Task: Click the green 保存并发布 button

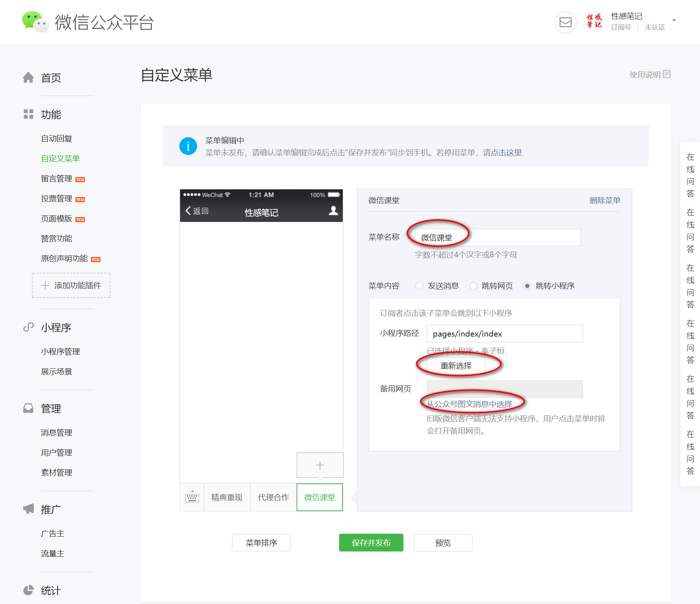Action: (x=371, y=543)
